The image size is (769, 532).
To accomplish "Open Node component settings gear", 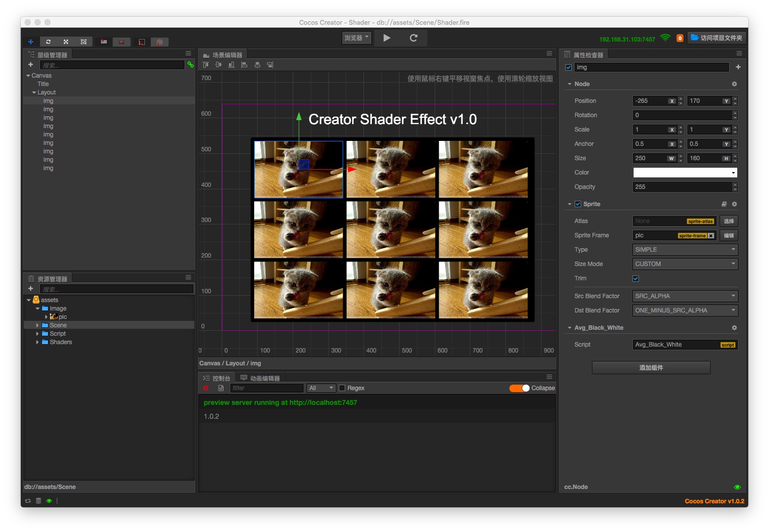I will tap(734, 84).
